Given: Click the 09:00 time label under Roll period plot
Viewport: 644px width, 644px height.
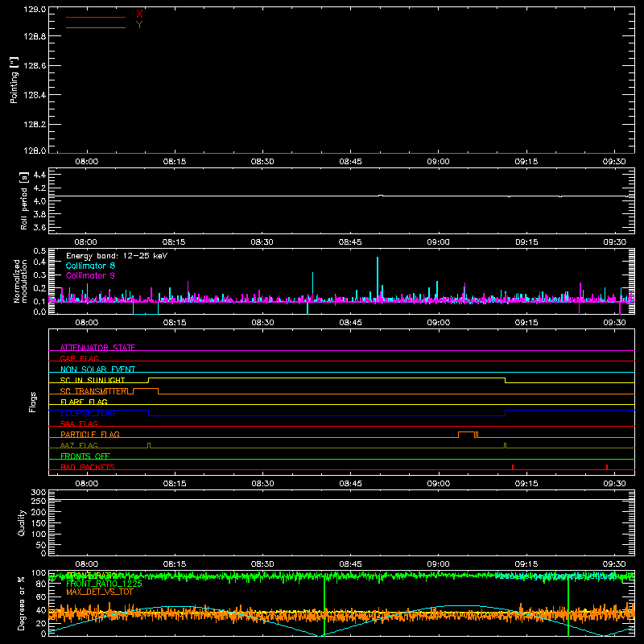Looking at the screenshot, I should pos(438,242).
